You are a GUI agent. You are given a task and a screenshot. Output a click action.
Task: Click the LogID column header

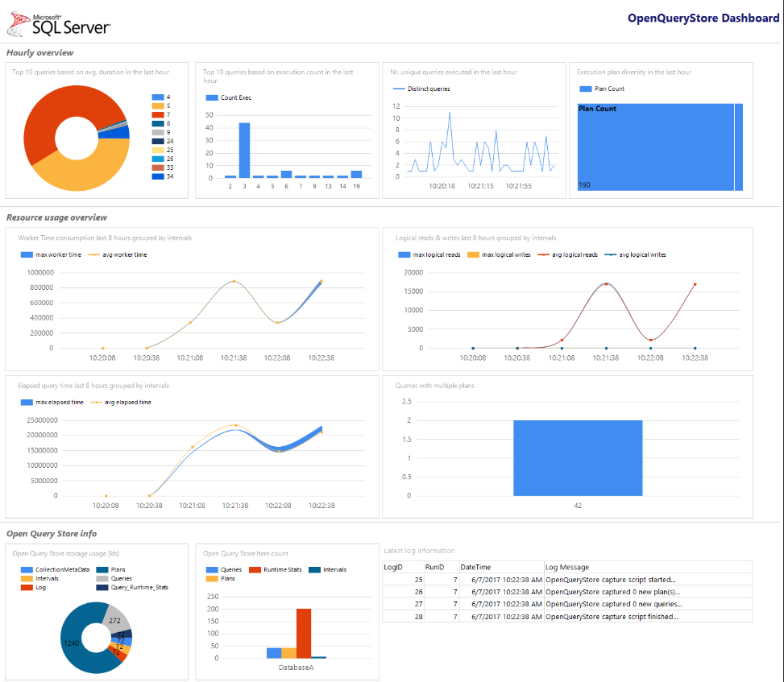tap(393, 567)
